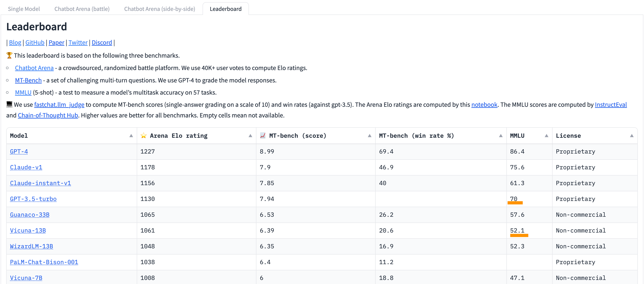This screenshot has width=644, height=284.
Task: Open the Claude-instant-v1 model link
Action: pyautogui.click(x=41, y=183)
